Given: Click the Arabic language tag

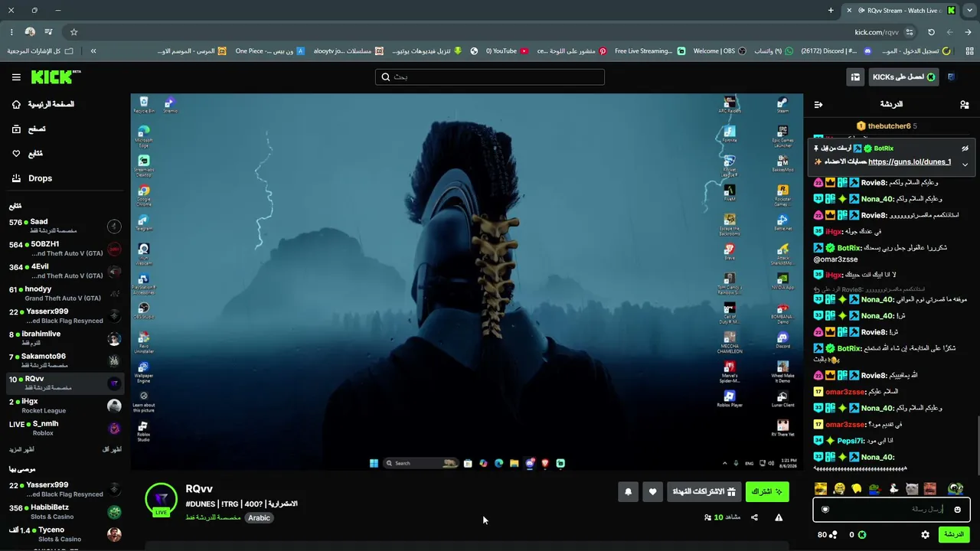Looking at the screenshot, I should point(259,518).
